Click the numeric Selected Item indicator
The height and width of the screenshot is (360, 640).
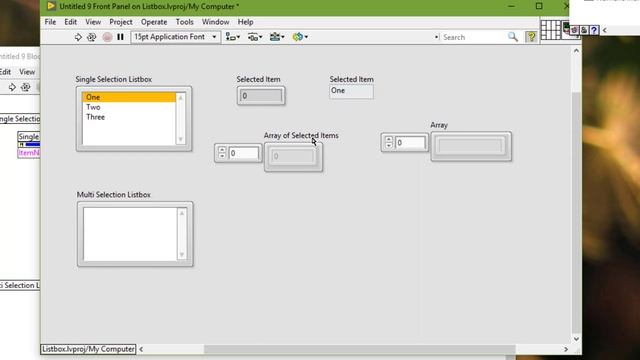tap(261, 96)
